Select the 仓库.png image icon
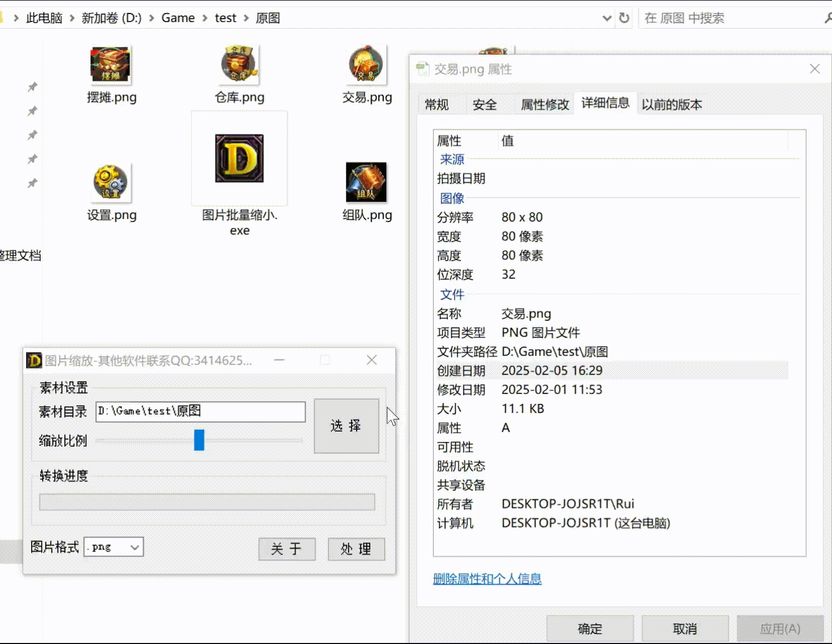The image size is (832, 644). [239, 65]
